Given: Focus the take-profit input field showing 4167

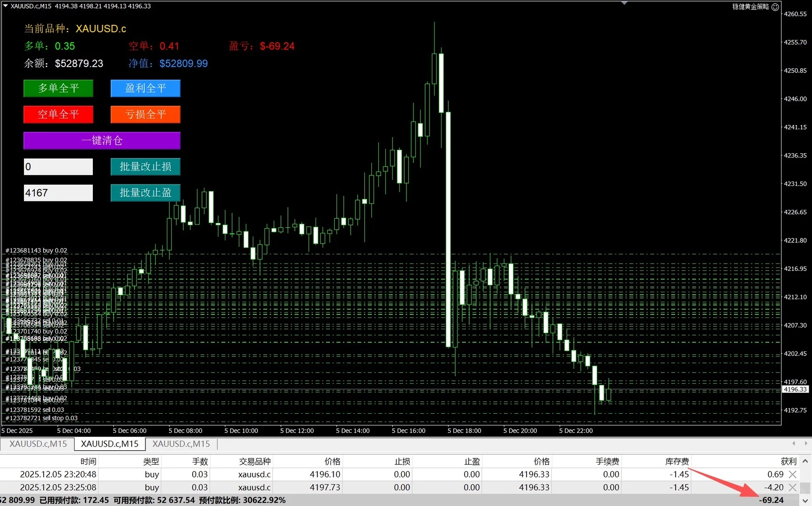Looking at the screenshot, I should click(x=59, y=193).
